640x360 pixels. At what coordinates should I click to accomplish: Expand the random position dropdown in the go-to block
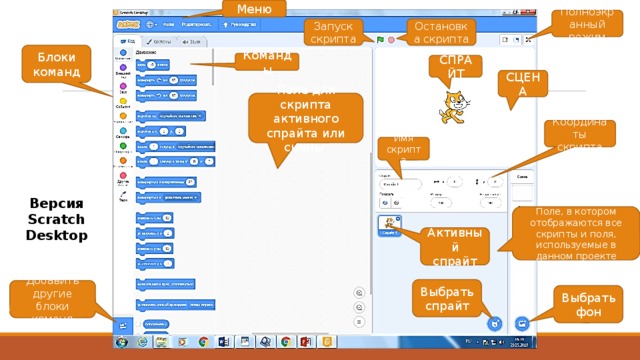coord(181,116)
